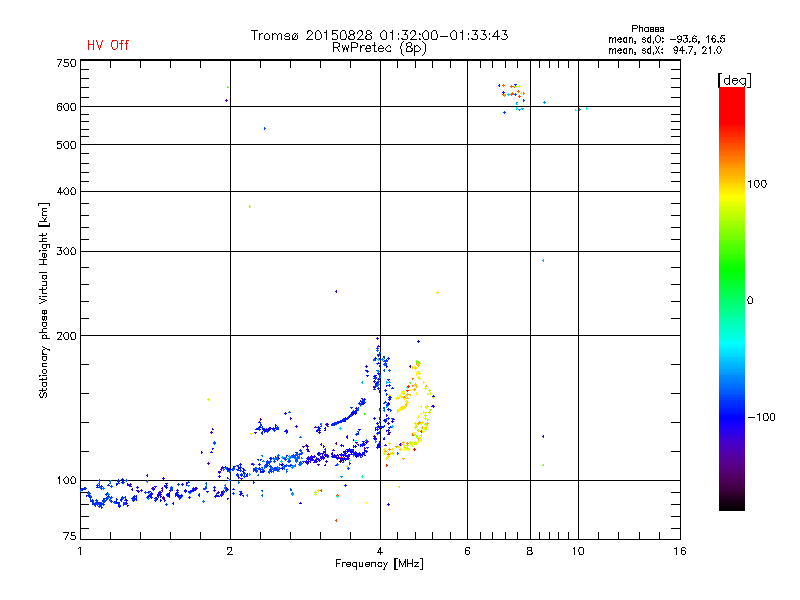
Task: Select the 'mean, sd,X: 94.7, 21.0' line
Action: [665, 50]
